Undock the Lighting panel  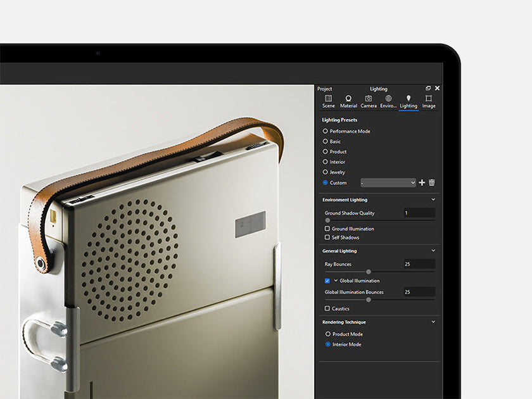coord(428,89)
